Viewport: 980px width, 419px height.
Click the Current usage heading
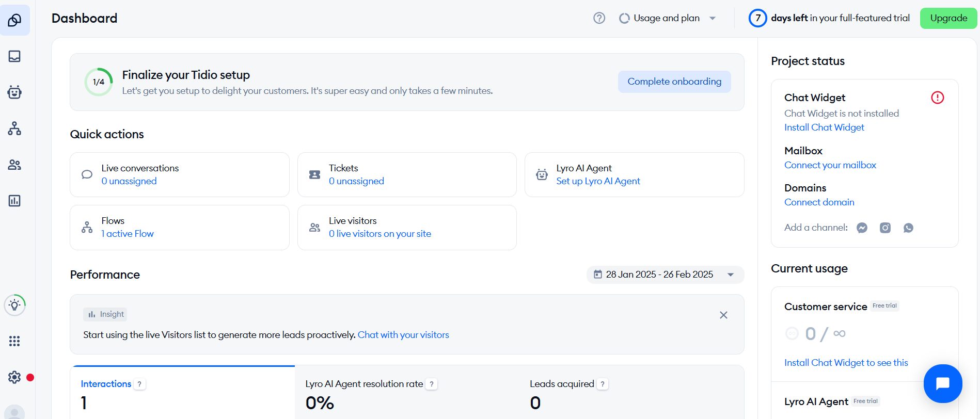click(x=809, y=269)
